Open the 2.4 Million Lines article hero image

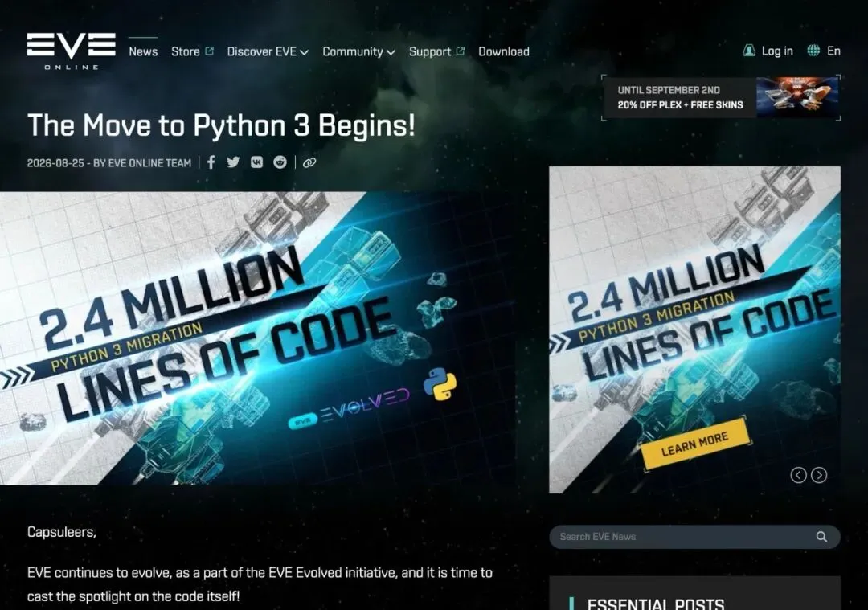point(258,338)
